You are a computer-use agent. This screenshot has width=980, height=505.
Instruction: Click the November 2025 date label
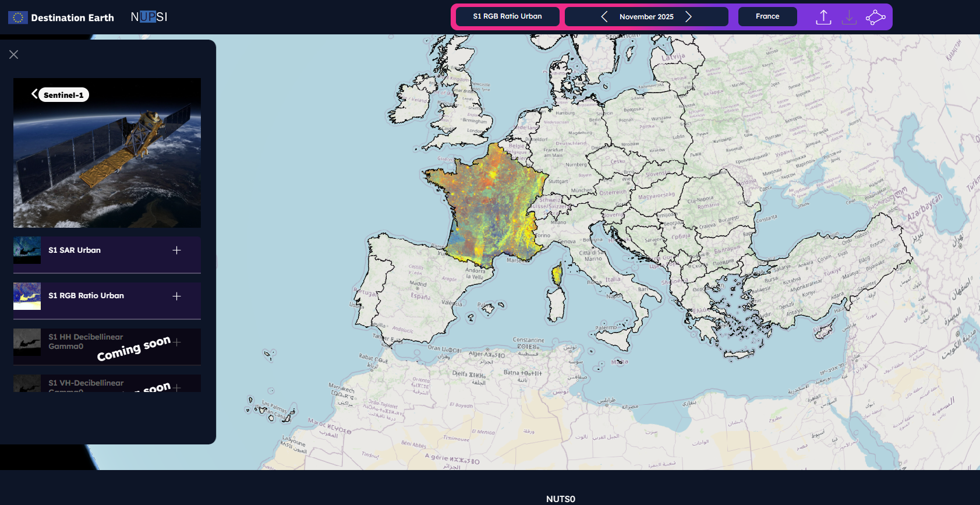(x=646, y=17)
